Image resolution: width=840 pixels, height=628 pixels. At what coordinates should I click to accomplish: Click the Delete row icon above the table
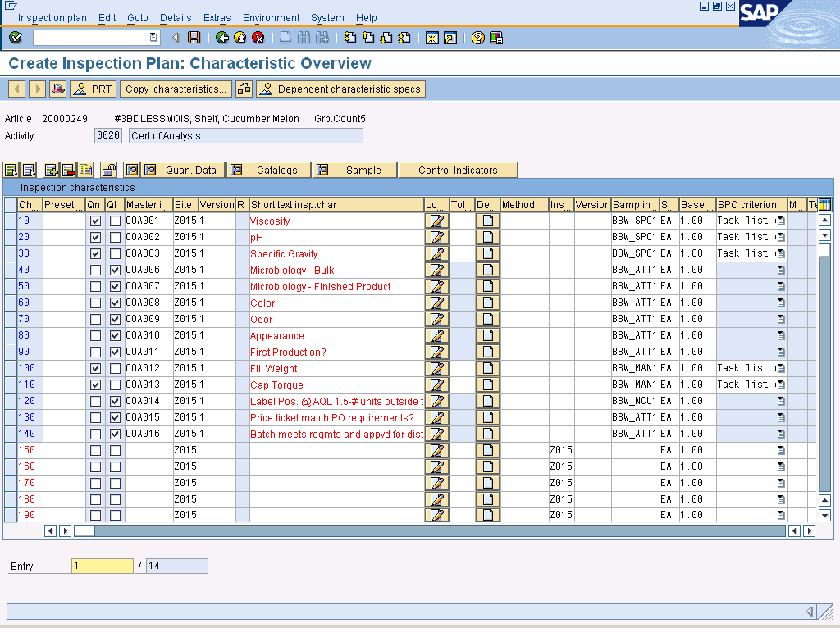click(x=69, y=171)
